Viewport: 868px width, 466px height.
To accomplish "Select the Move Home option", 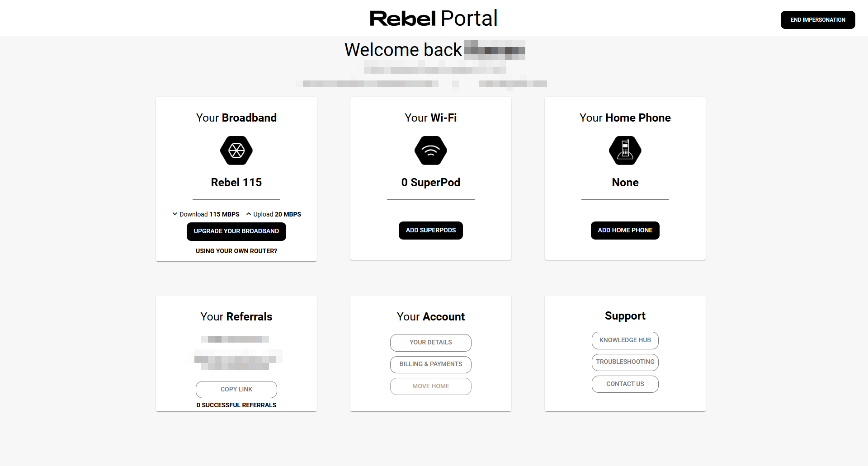I will click(x=431, y=386).
